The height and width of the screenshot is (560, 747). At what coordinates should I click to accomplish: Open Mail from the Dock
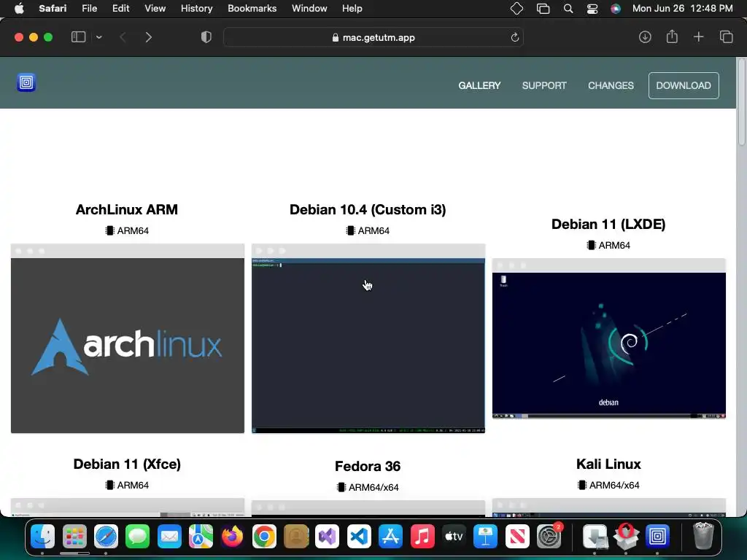point(169,536)
